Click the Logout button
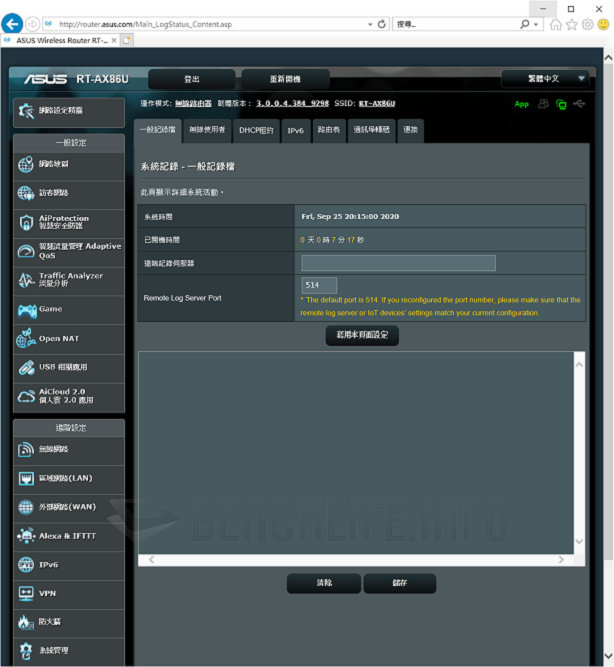The width and height of the screenshot is (614, 667). click(x=191, y=79)
